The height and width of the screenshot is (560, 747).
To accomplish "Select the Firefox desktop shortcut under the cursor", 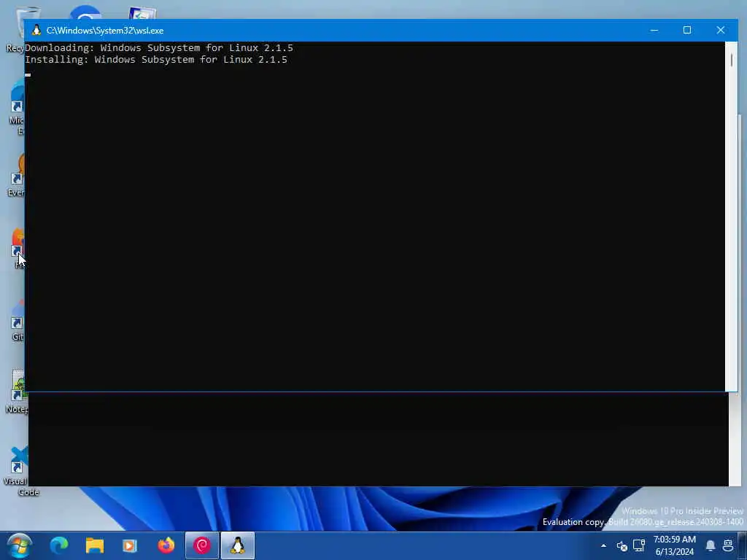I will pos(18,249).
